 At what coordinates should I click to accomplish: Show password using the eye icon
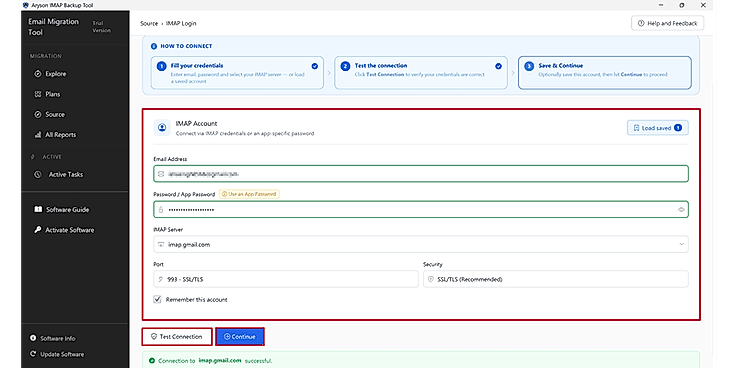click(682, 210)
